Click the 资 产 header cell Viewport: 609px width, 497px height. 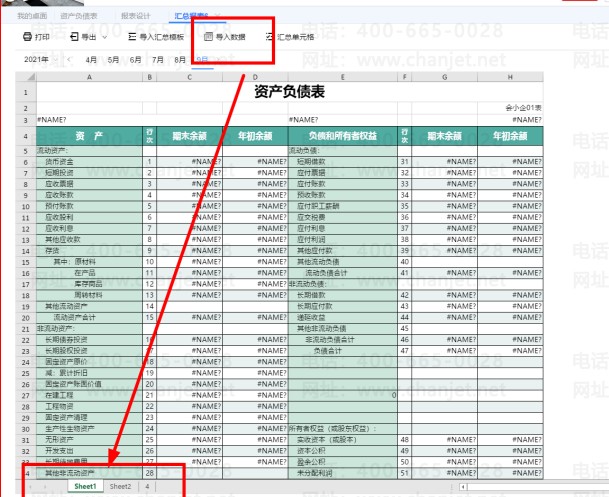point(89,136)
